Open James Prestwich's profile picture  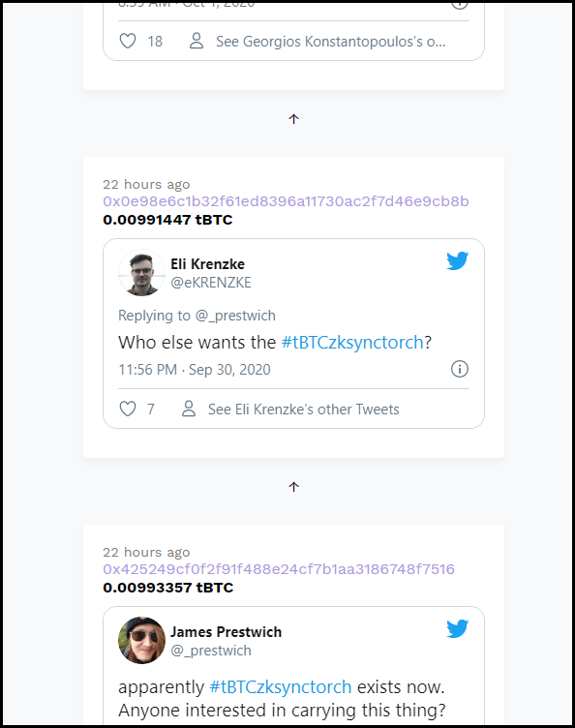(141, 640)
